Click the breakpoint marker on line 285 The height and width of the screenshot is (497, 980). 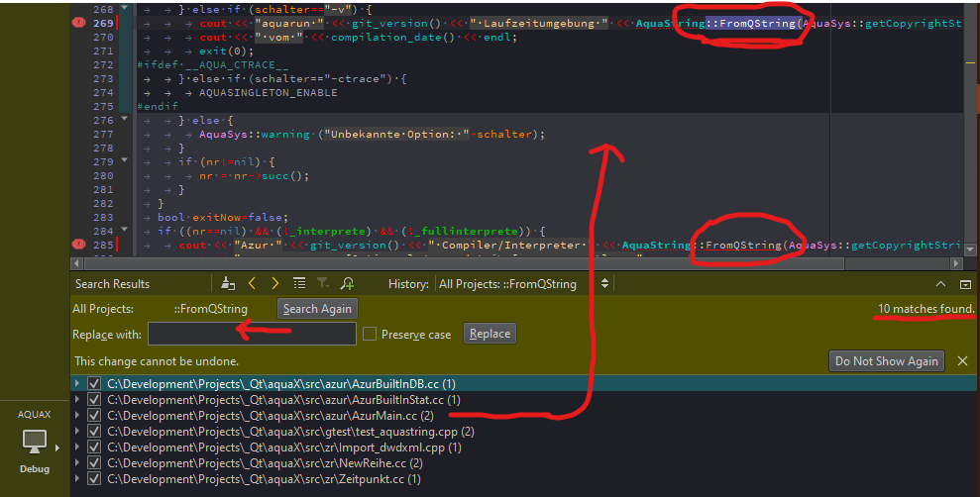click(78, 245)
